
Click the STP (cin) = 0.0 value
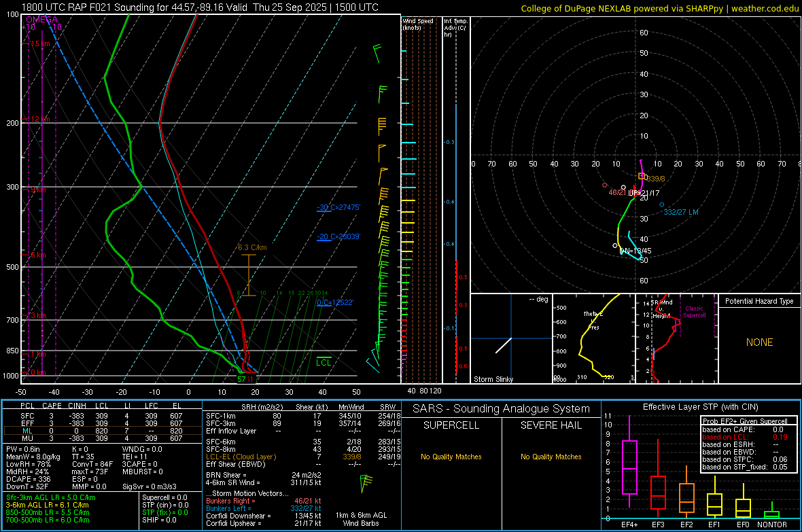click(x=165, y=504)
